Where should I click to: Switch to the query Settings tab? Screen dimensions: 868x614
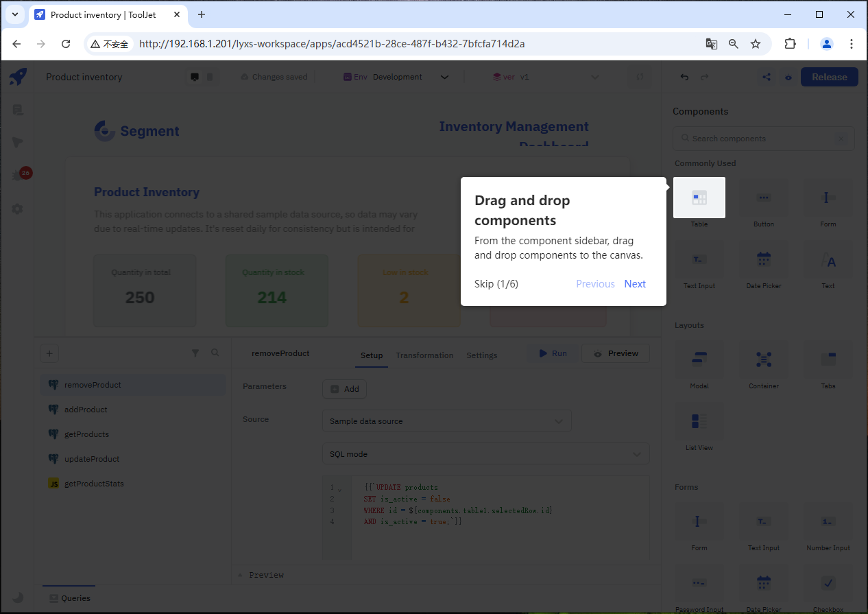[482, 355]
